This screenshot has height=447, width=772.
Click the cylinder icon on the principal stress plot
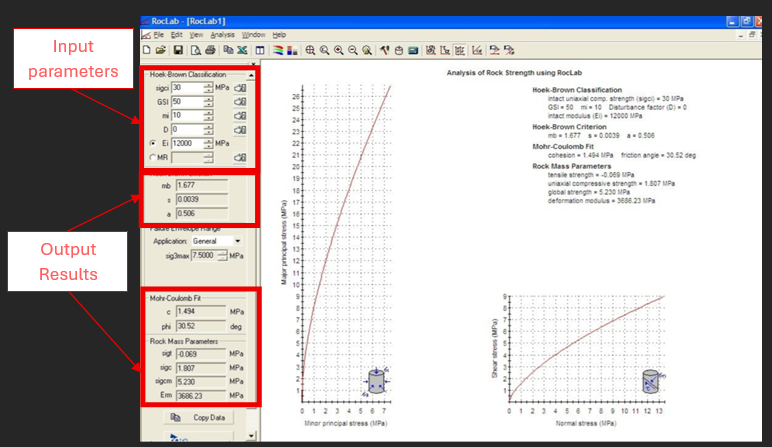[x=377, y=381]
